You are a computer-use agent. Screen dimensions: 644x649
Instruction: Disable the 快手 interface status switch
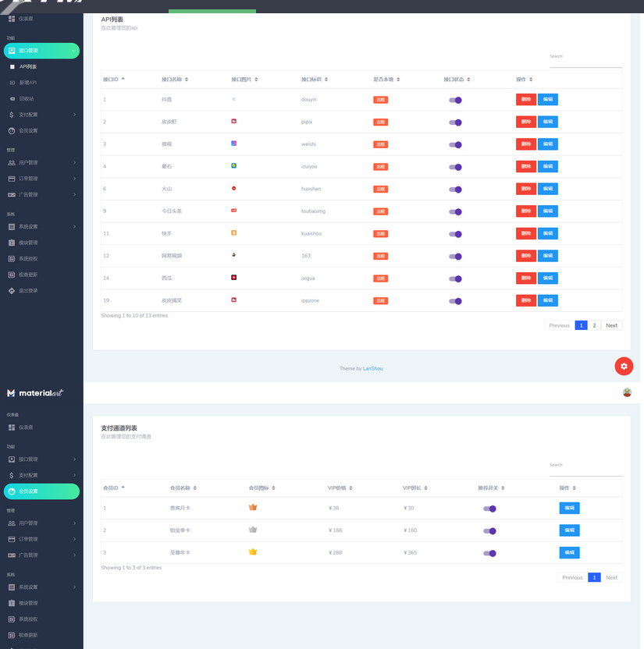tap(455, 233)
